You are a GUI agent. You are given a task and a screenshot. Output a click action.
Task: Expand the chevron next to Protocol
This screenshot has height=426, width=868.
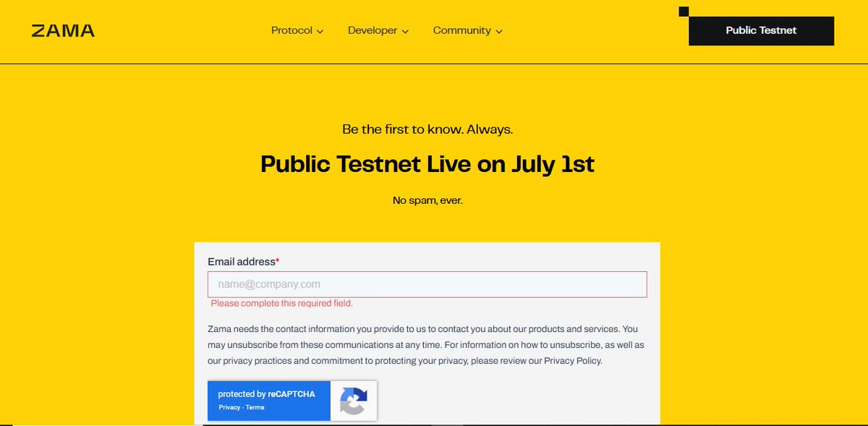pyautogui.click(x=320, y=31)
